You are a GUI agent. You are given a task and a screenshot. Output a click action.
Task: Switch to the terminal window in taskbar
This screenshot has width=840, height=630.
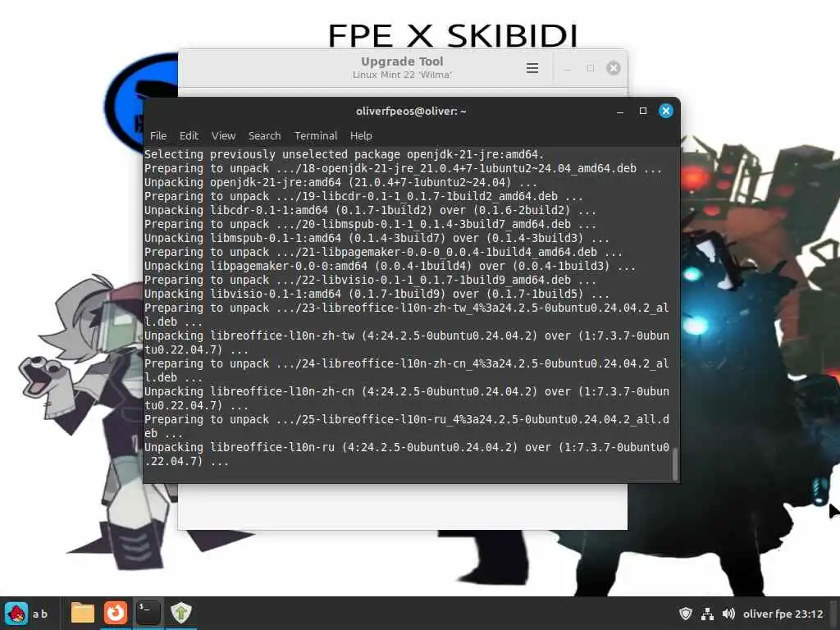[x=148, y=614]
